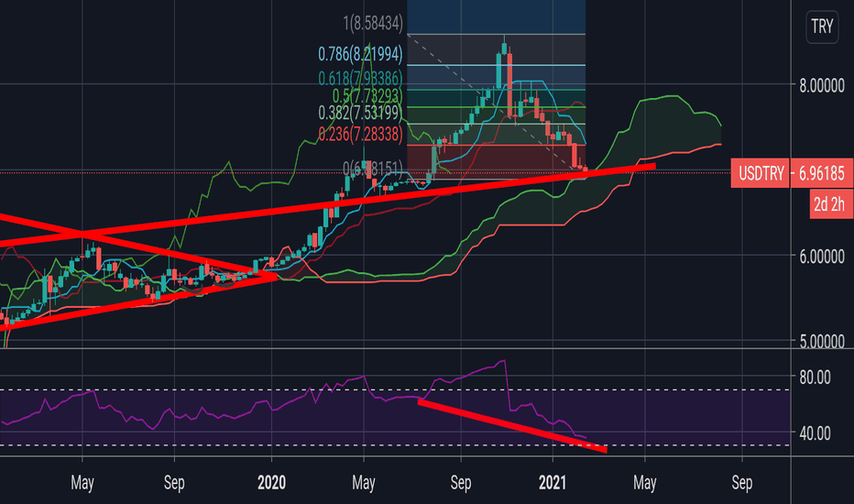Image resolution: width=854 pixels, height=504 pixels.
Task: Click the 8.00000 price axis value
Action: point(822,86)
